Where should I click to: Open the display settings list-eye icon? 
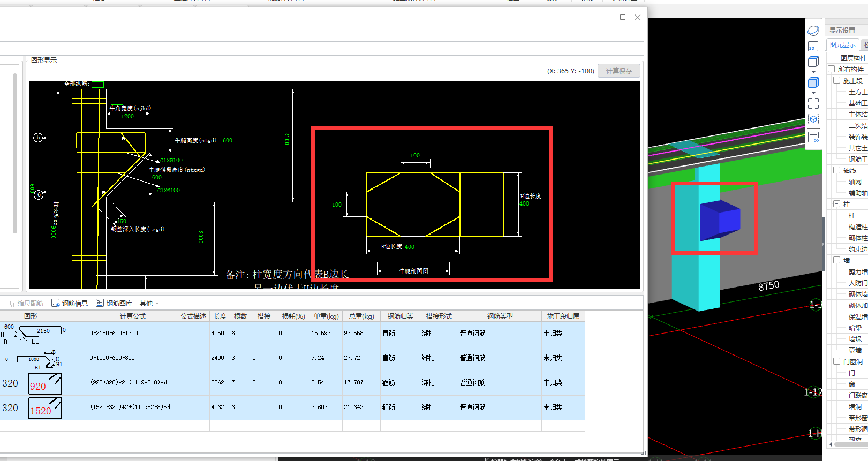[813, 137]
